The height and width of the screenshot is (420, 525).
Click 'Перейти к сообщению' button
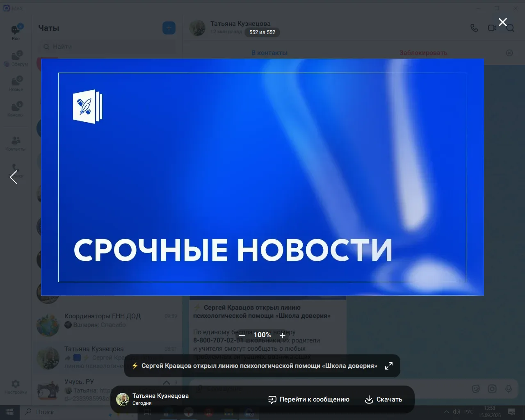pyautogui.click(x=309, y=399)
